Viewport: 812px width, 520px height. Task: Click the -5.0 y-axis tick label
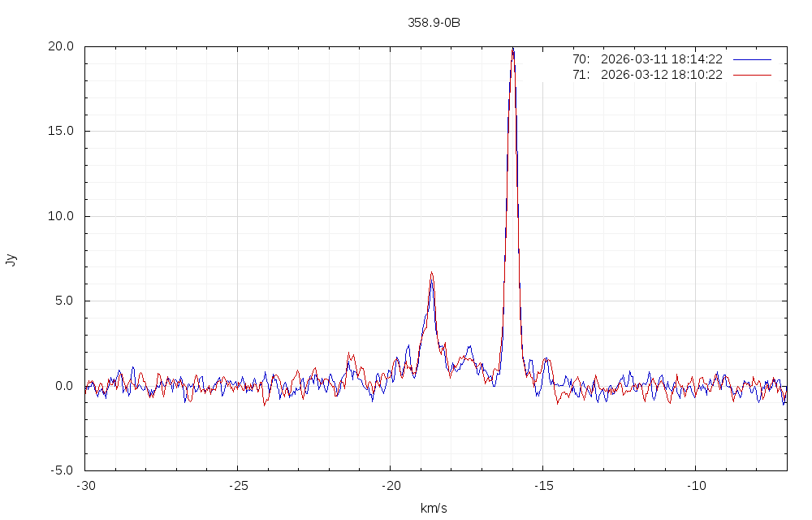(x=63, y=470)
